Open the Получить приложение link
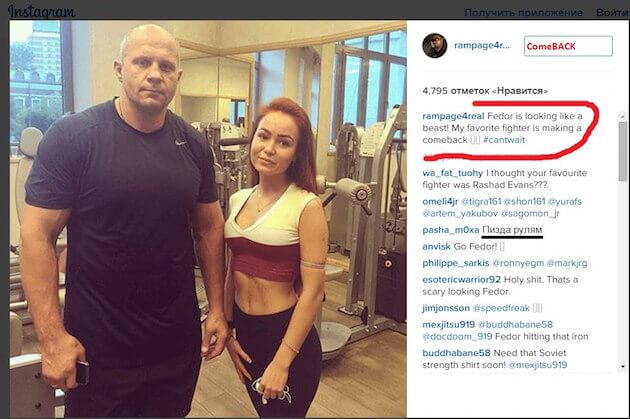 523,12
